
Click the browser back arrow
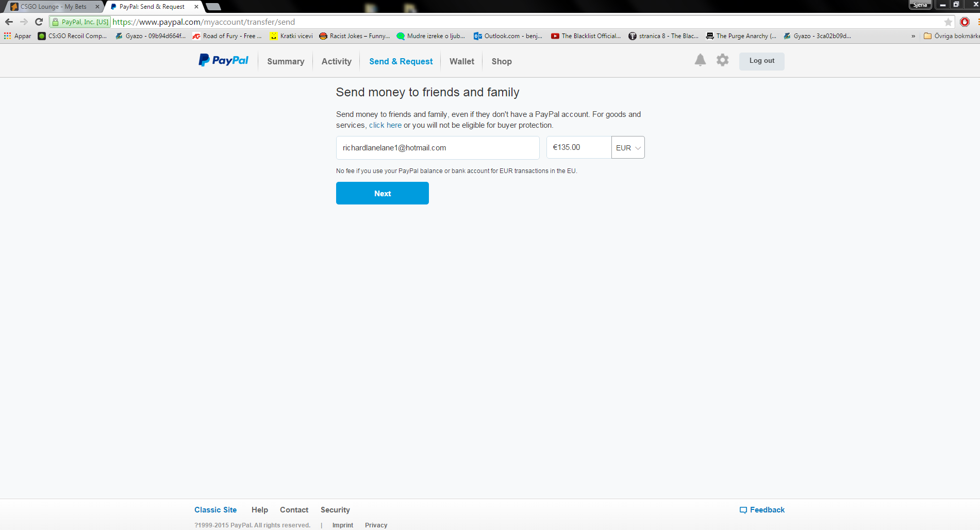pyautogui.click(x=9, y=22)
